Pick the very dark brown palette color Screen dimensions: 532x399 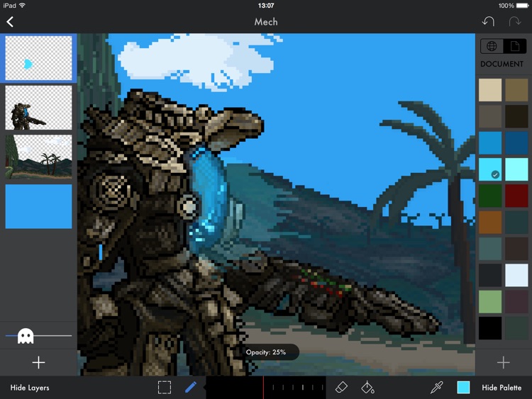tap(516, 116)
